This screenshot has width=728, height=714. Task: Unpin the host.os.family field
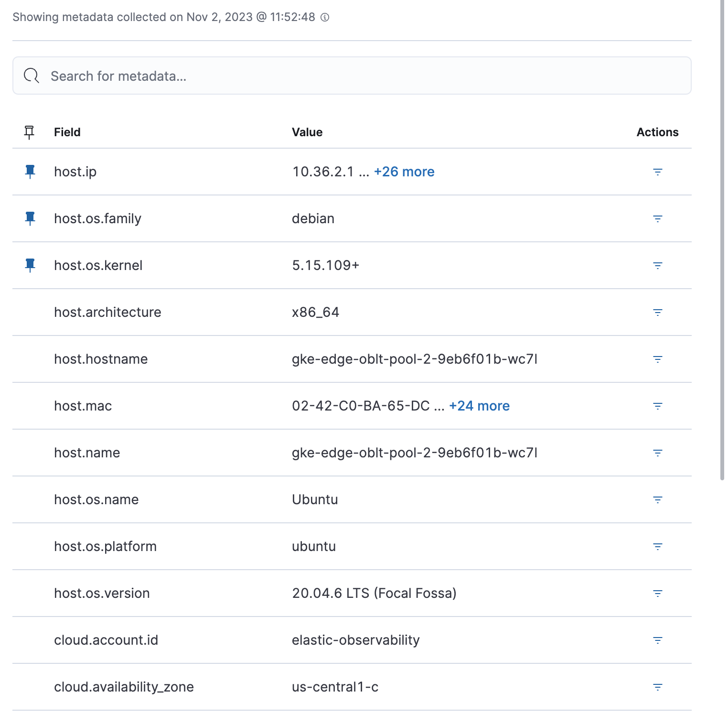pos(30,218)
